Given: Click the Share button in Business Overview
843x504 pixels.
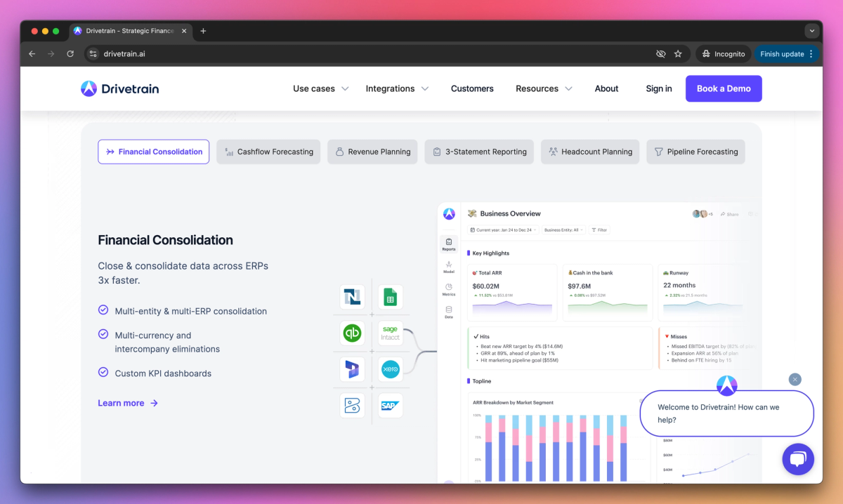Looking at the screenshot, I should pos(729,214).
